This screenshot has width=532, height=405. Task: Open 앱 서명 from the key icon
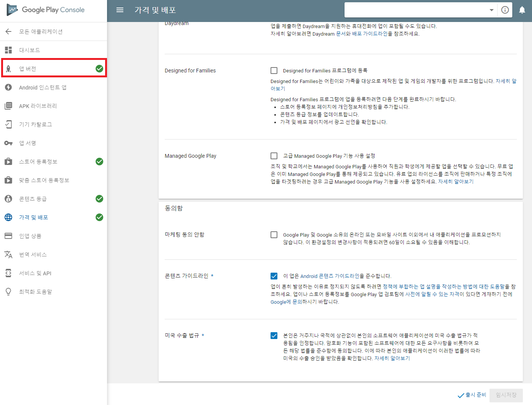click(8, 143)
